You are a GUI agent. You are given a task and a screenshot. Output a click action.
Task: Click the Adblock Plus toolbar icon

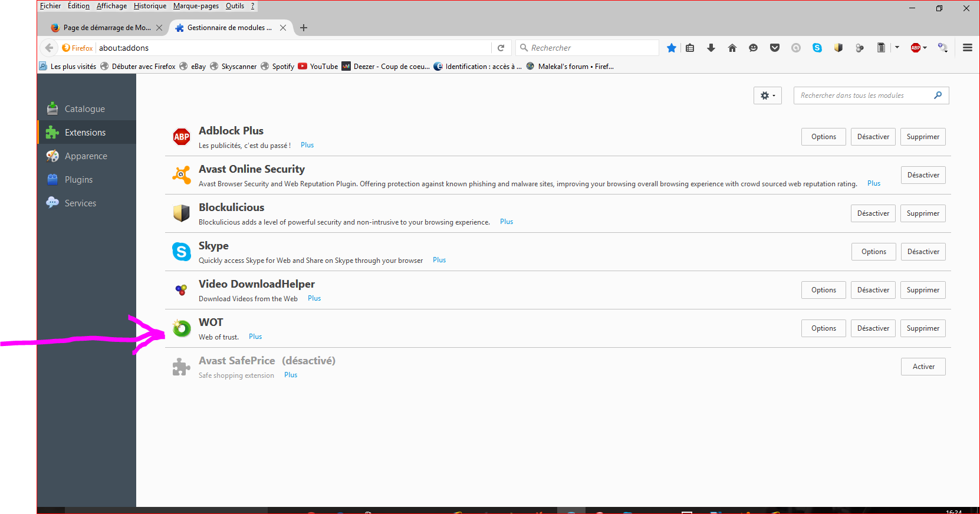(x=915, y=48)
